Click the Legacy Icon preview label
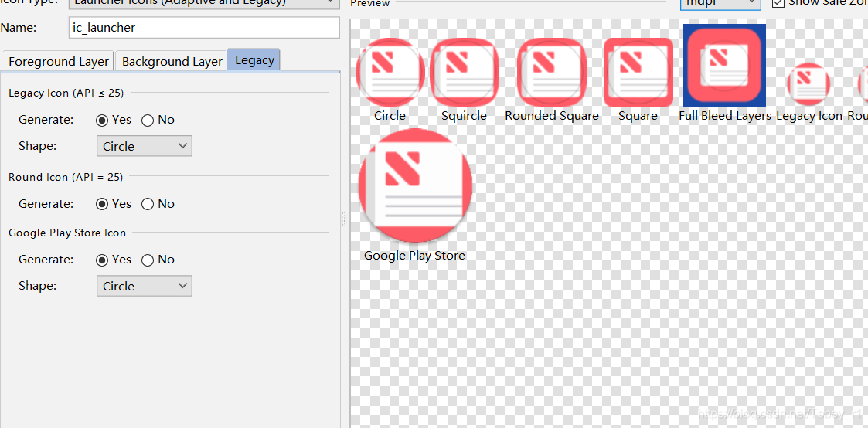 (x=809, y=116)
